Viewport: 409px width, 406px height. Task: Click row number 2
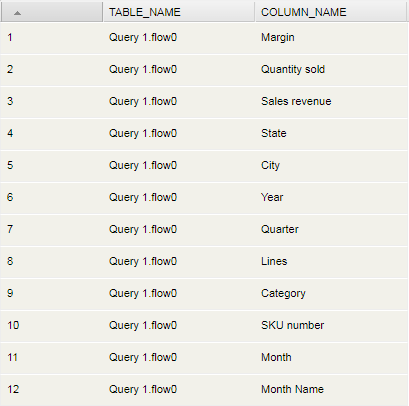(x=10, y=69)
